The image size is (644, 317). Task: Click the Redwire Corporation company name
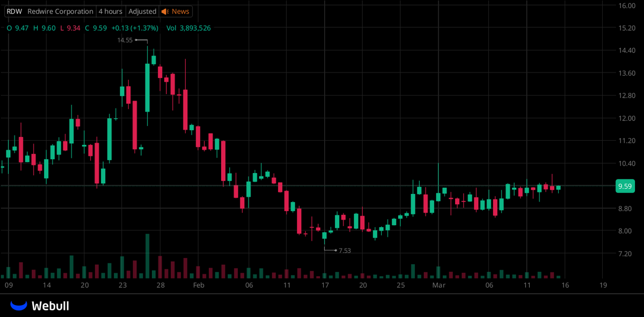60,11
